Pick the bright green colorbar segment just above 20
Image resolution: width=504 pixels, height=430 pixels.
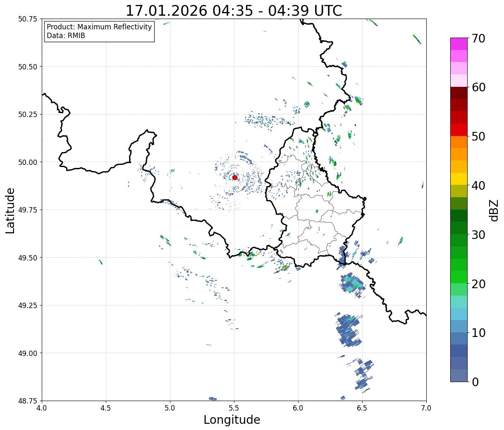coord(459,277)
